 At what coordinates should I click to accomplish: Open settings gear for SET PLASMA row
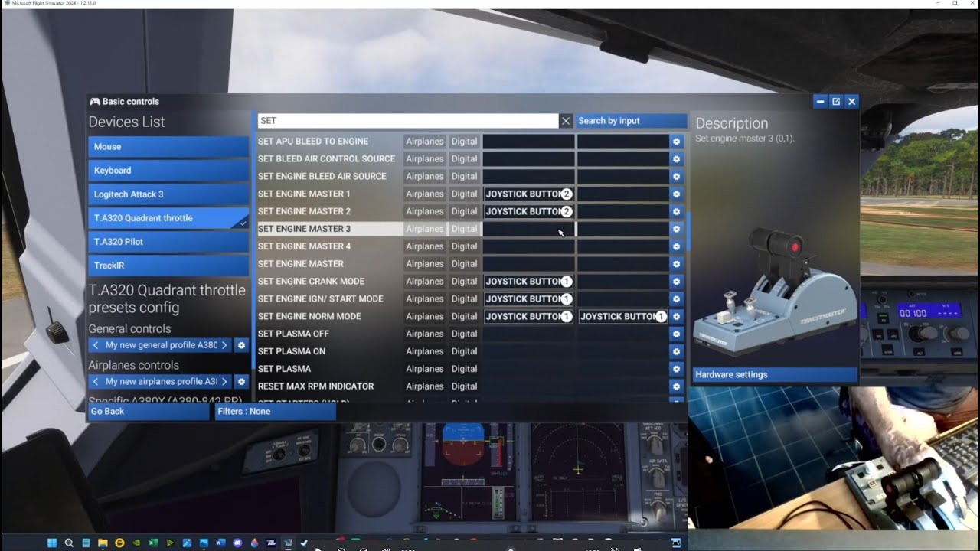point(676,369)
